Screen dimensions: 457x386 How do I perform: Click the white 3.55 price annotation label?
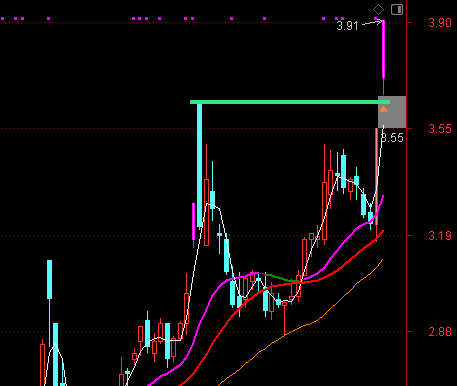[x=392, y=138]
